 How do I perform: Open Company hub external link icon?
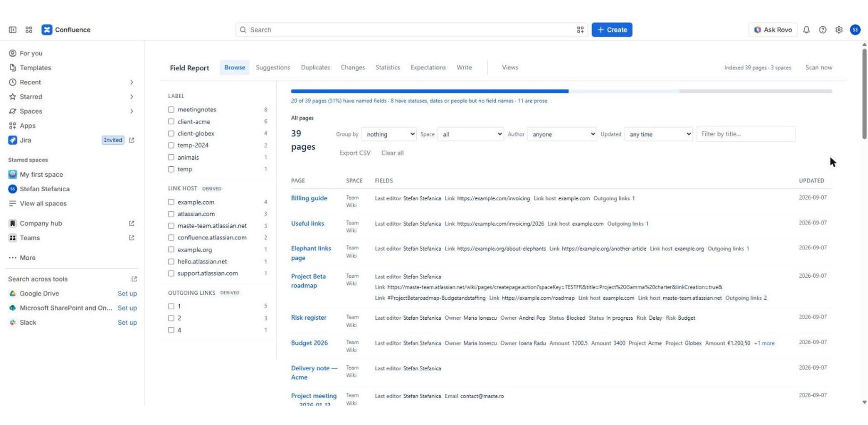pos(132,223)
